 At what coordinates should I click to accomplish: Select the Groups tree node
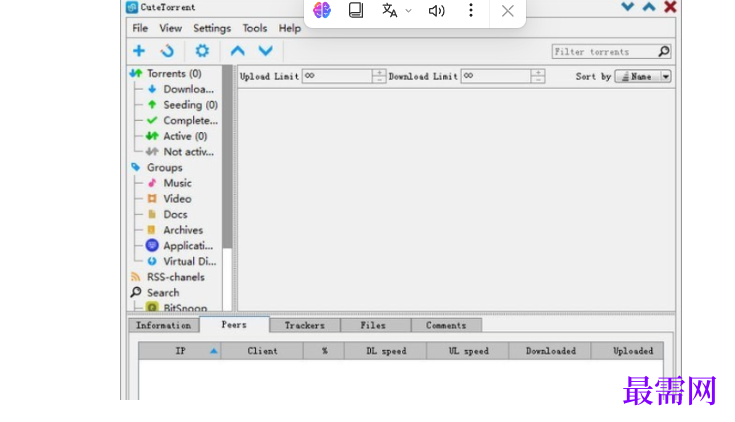click(x=164, y=167)
